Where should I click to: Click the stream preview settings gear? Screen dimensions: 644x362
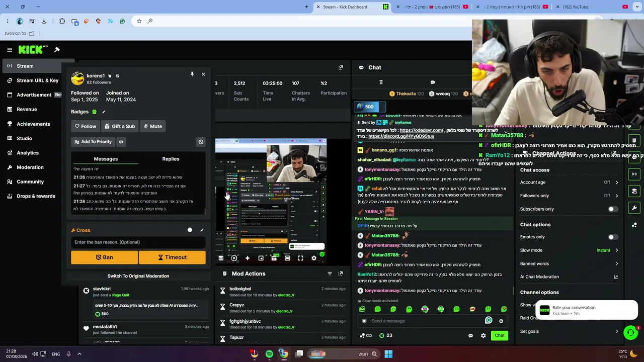click(314, 258)
